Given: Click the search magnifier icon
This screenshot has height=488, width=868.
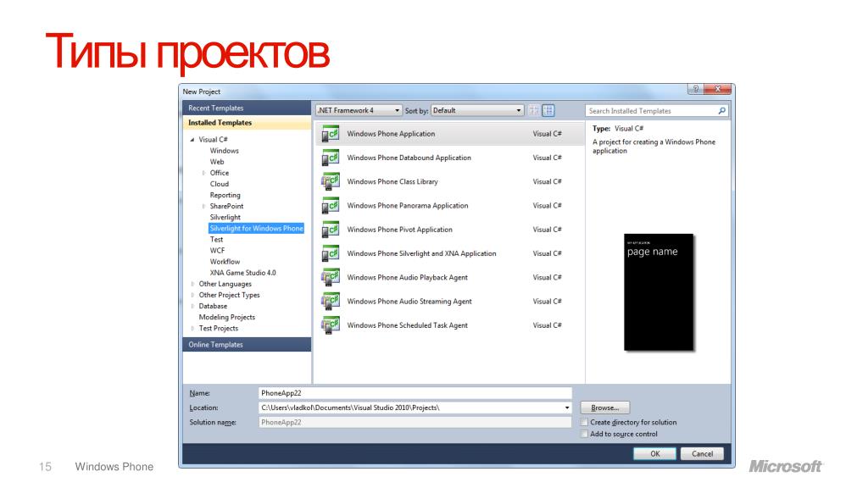Looking at the screenshot, I should (x=722, y=111).
